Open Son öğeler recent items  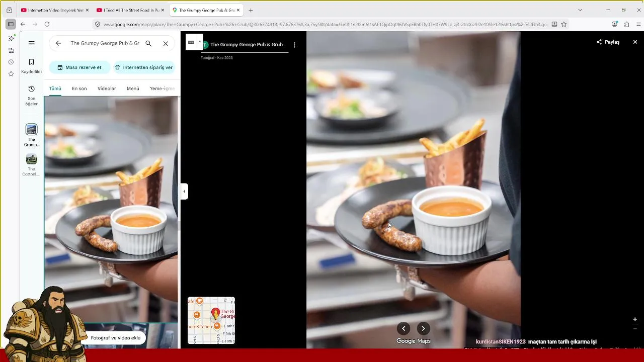point(31,96)
